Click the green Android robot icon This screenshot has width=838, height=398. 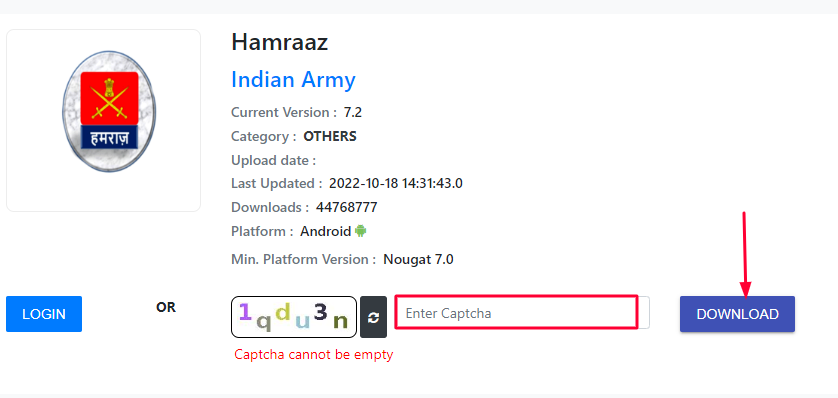(x=361, y=231)
